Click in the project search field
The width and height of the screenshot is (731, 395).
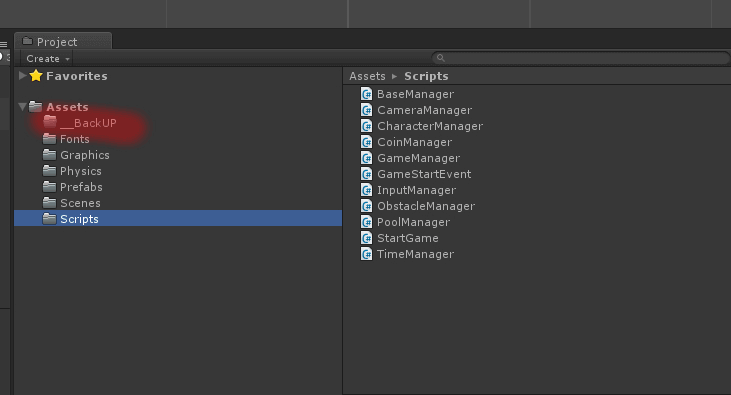coord(581,58)
